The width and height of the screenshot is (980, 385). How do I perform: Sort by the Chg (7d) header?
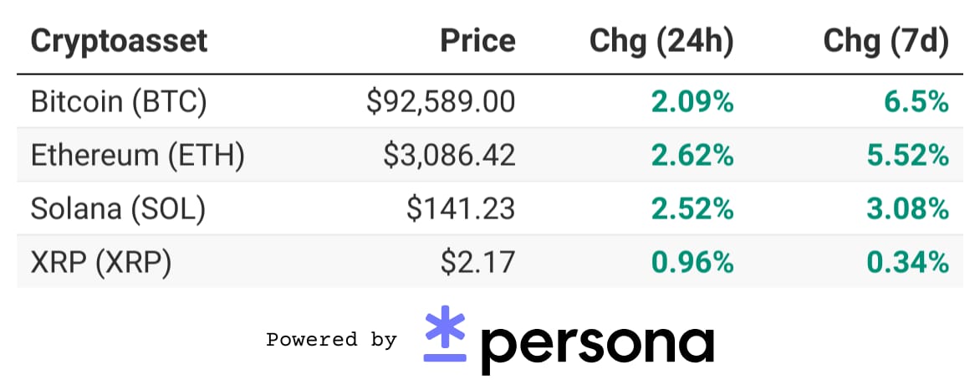tap(886, 42)
